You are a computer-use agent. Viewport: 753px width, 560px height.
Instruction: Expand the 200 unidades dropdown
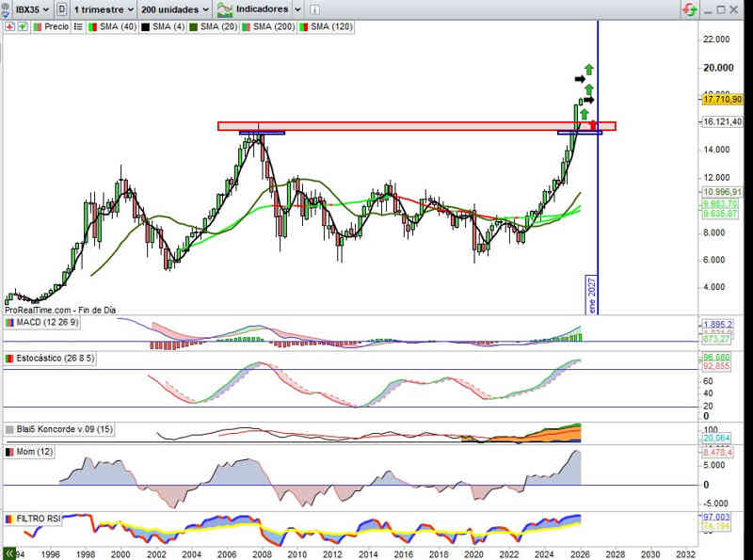[x=175, y=9]
